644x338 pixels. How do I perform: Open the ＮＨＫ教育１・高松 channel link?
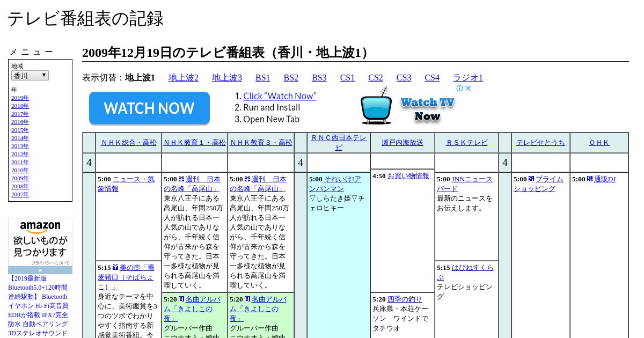click(195, 143)
